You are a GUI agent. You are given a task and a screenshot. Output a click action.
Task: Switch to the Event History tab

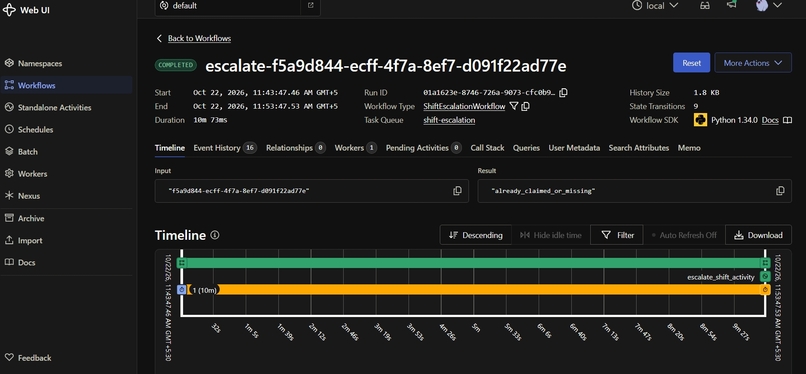[225, 148]
